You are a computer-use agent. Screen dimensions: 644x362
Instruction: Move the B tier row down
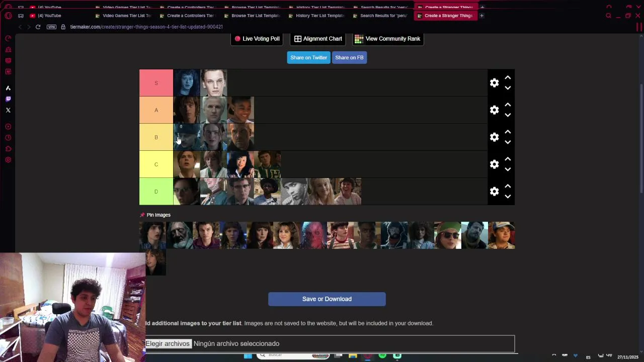coord(508,142)
